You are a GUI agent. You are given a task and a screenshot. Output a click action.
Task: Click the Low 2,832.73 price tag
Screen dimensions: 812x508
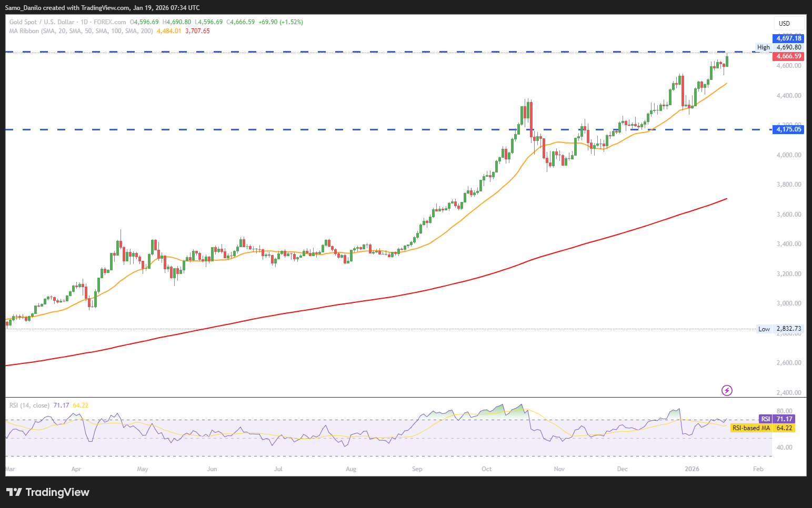[779, 329]
